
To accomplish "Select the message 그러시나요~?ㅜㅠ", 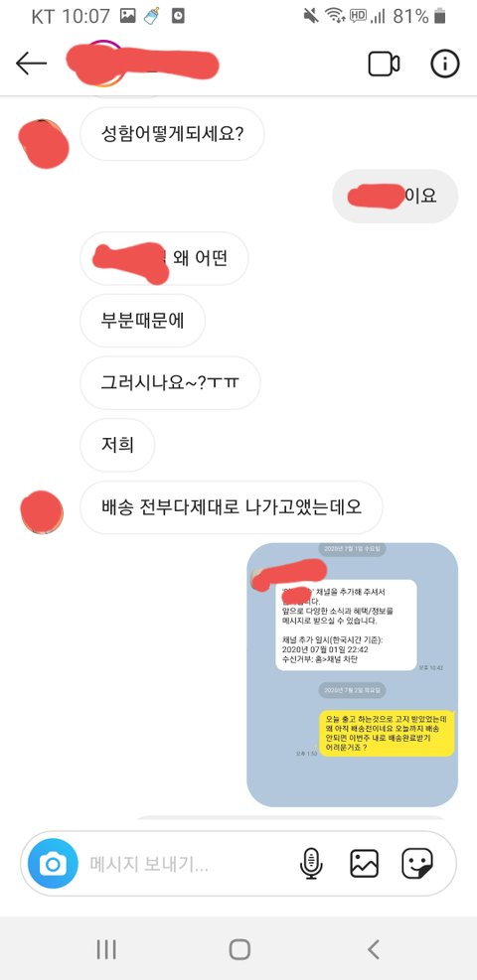I will [x=170, y=383].
